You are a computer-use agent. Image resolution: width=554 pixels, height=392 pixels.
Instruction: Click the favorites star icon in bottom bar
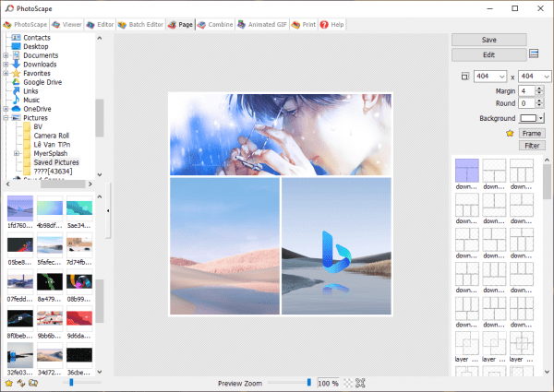click(x=9, y=383)
